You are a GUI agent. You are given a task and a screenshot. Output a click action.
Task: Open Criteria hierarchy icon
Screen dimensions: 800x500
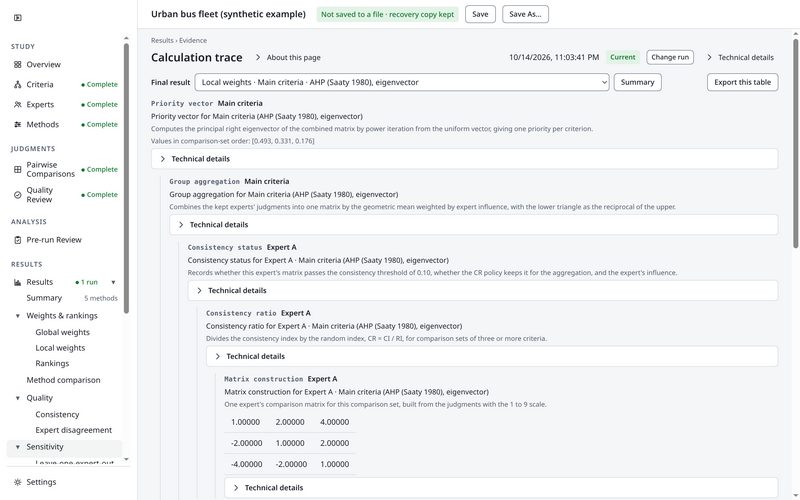point(18,85)
